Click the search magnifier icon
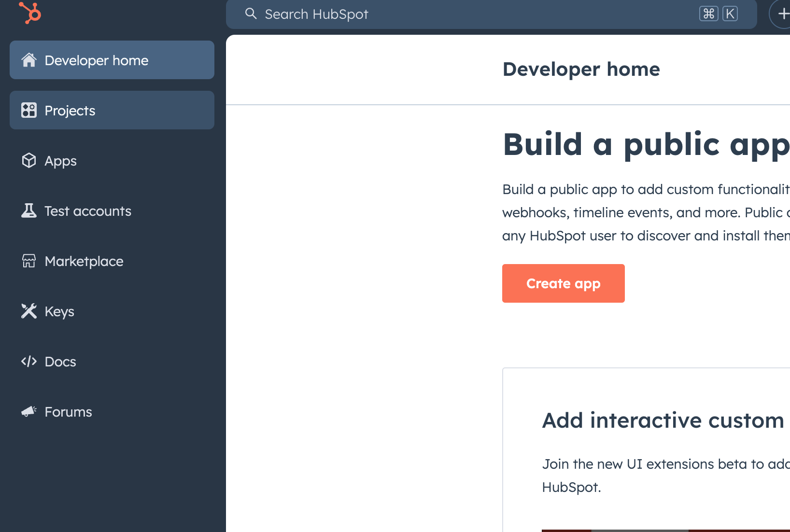Screen dimensions: 790x532 tap(251, 14)
